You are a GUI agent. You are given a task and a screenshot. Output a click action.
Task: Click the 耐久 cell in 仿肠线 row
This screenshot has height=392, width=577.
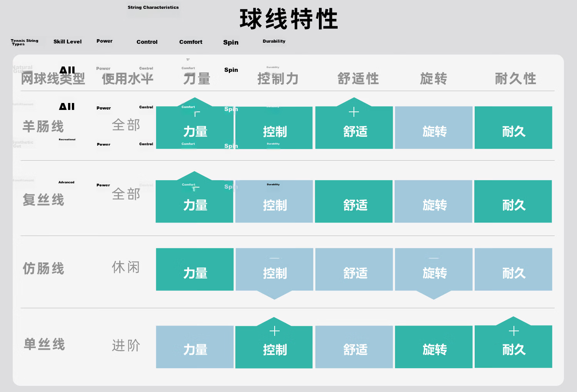click(x=514, y=269)
